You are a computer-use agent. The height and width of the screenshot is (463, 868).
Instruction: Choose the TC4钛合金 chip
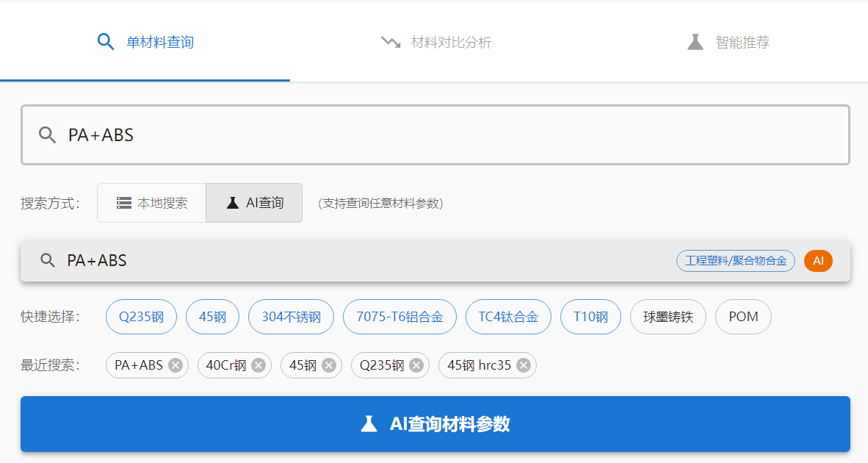[x=508, y=317]
